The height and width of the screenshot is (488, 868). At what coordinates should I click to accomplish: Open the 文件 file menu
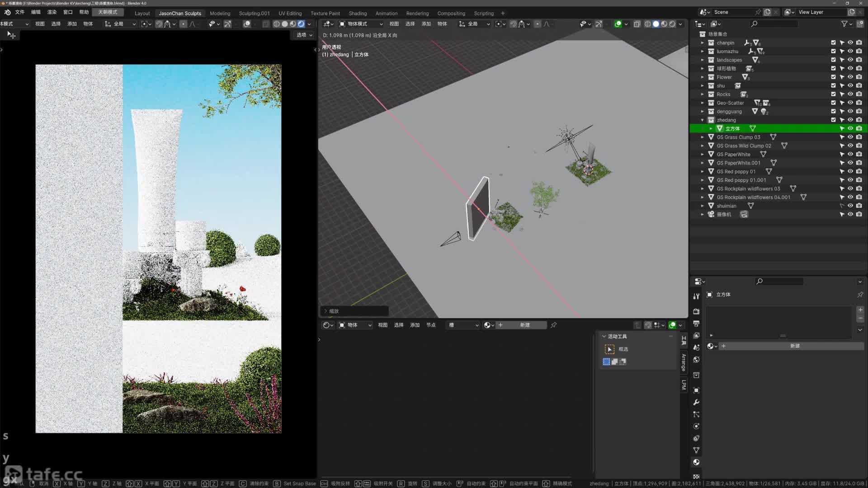click(x=20, y=12)
